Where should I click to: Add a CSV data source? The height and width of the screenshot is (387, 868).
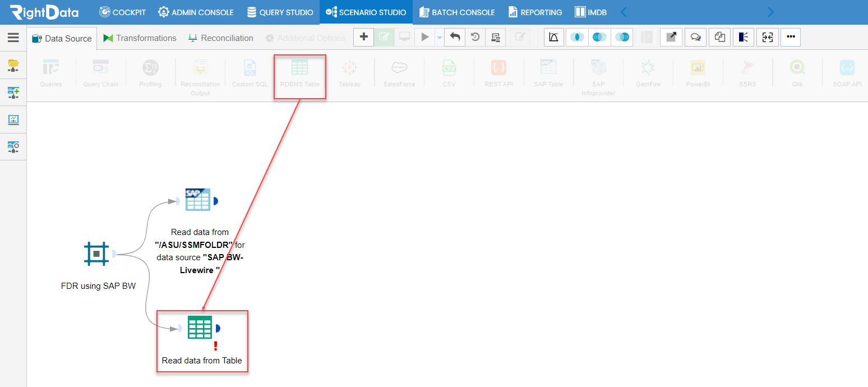449,73
